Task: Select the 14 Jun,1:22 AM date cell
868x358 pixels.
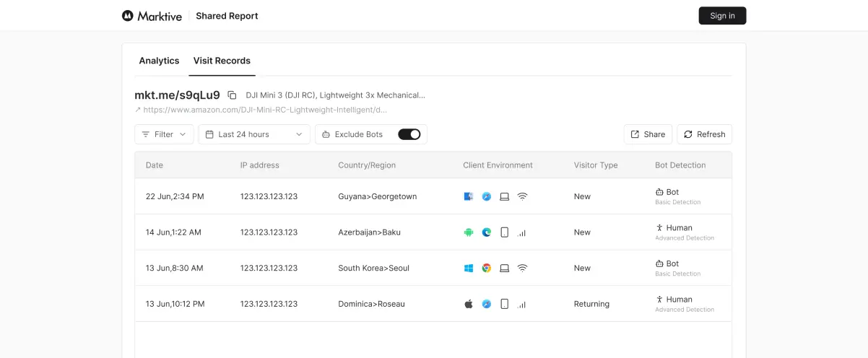Action: pyautogui.click(x=173, y=232)
